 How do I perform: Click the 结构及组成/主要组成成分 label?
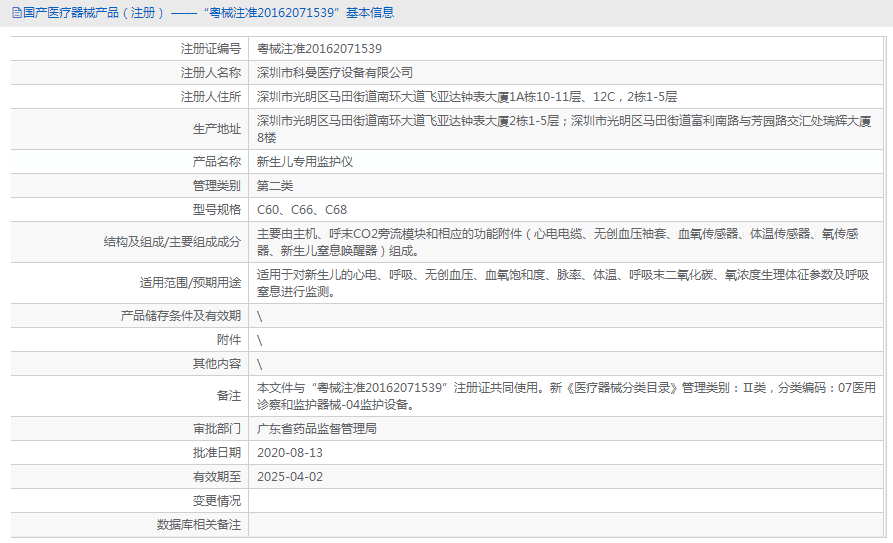(x=172, y=242)
